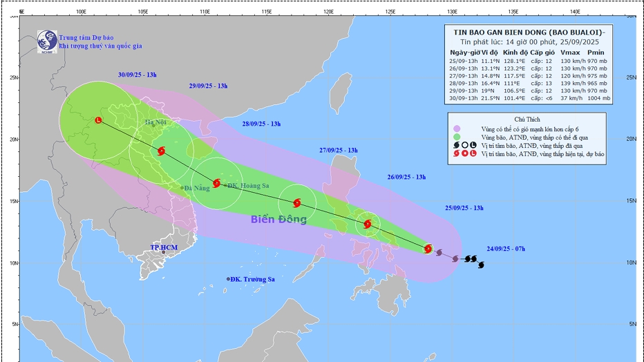Select the 28/09-13h row in the forecast table
644x362 pixels.
(530, 82)
